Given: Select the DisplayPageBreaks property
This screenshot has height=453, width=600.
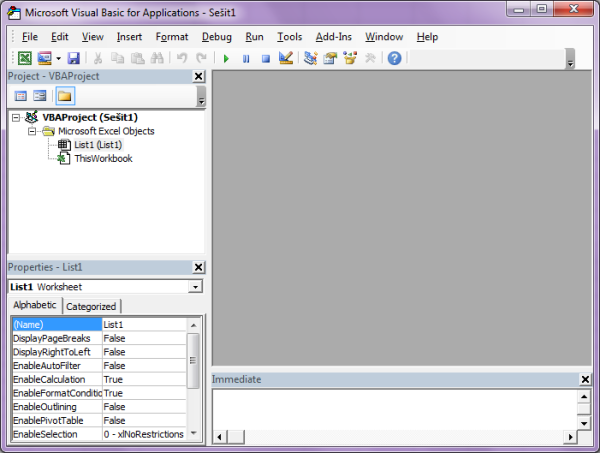Looking at the screenshot, I should coord(57,338).
